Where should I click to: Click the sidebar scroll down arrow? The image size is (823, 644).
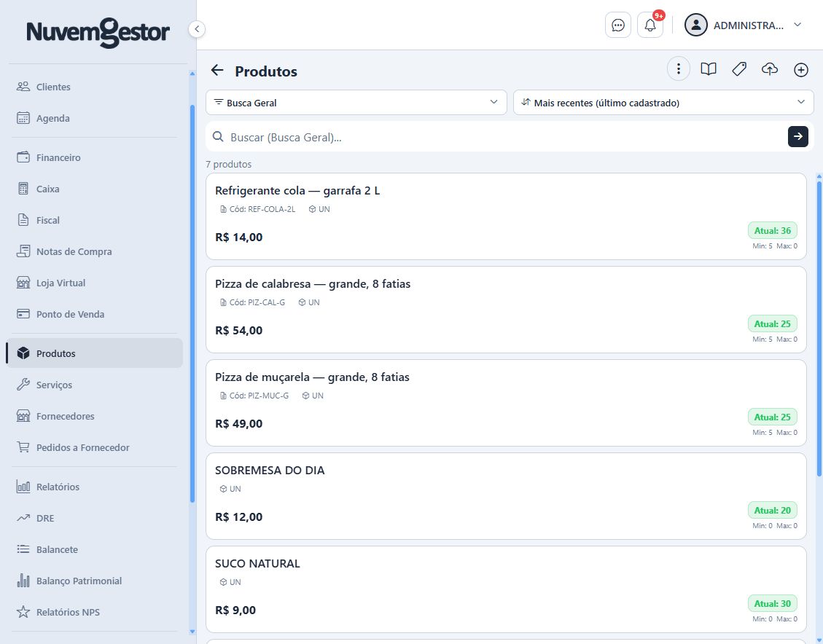192,632
